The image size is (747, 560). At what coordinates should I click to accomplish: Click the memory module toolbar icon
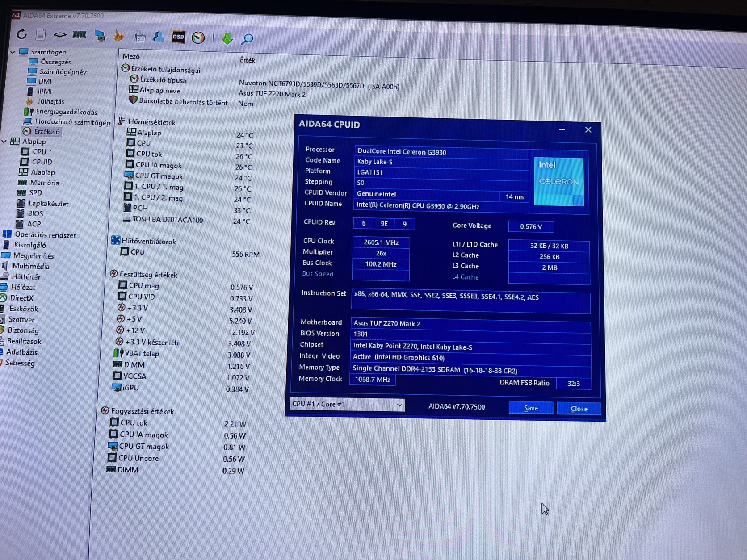tap(80, 35)
